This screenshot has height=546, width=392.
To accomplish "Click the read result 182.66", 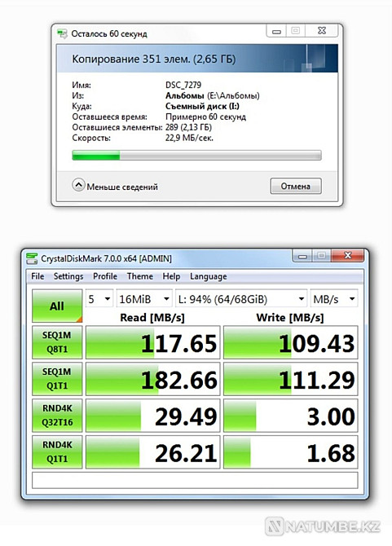I will click(153, 379).
